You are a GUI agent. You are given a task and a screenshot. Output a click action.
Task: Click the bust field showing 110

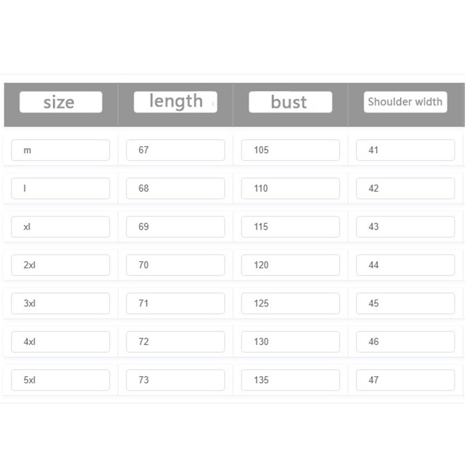[290, 189]
